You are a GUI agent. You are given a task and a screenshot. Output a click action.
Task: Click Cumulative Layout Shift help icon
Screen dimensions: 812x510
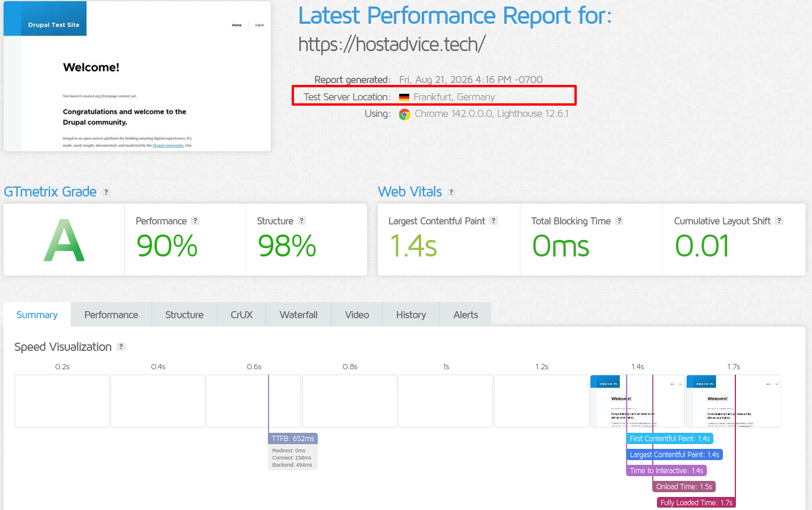point(779,221)
